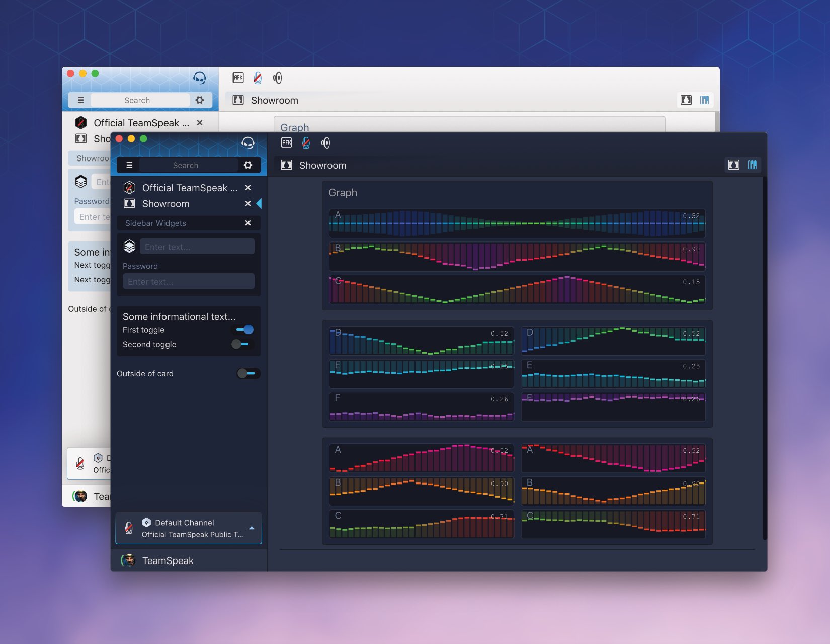The height and width of the screenshot is (644, 830).
Task: Click the 'TeamSpeak' username in dark window
Action: [168, 560]
